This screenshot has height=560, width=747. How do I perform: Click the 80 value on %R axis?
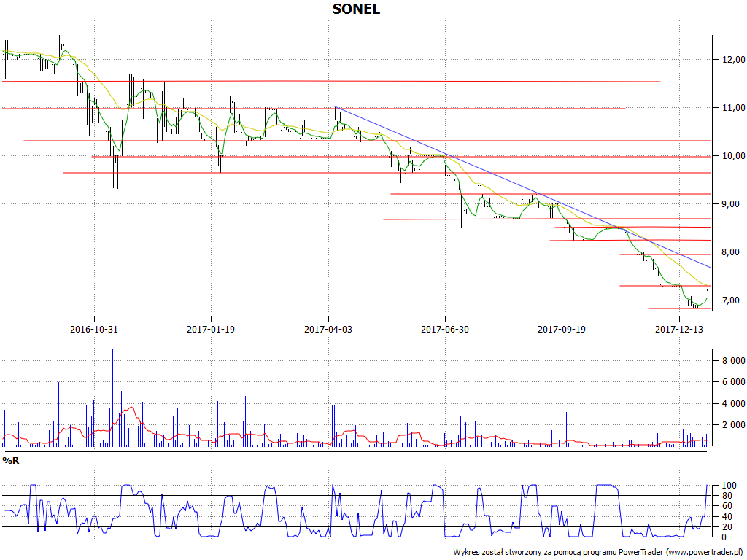point(727,496)
